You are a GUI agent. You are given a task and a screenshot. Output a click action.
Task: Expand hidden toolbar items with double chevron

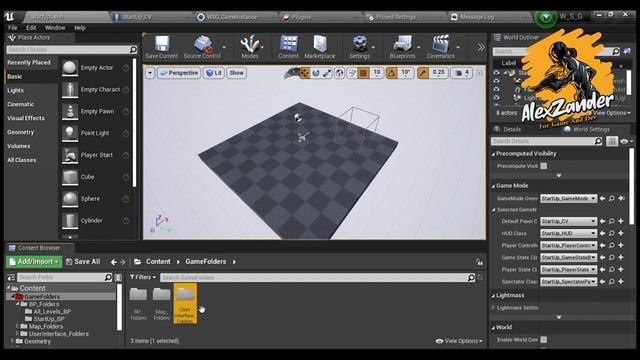point(481,47)
